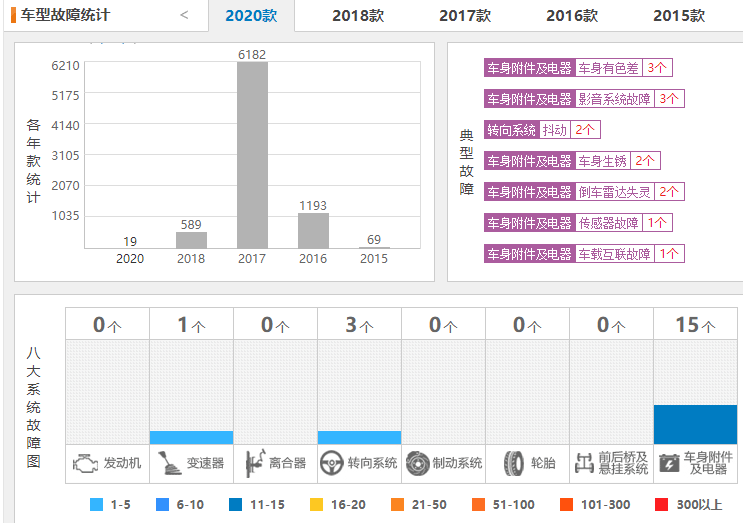743x523 pixels.
Task: Click the 车身附件及电器 dark blue fault bar
Action: (x=695, y=424)
